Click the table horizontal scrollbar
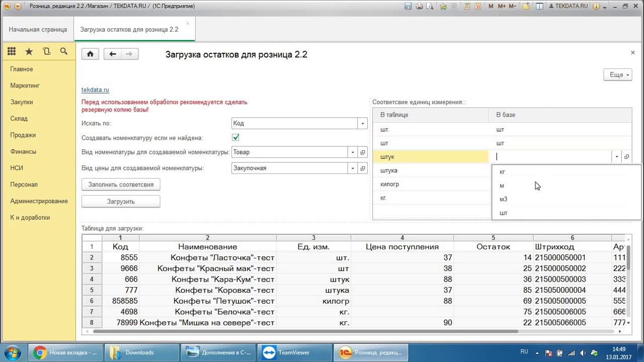The width and height of the screenshot is (644, 362). coord(305,331)
